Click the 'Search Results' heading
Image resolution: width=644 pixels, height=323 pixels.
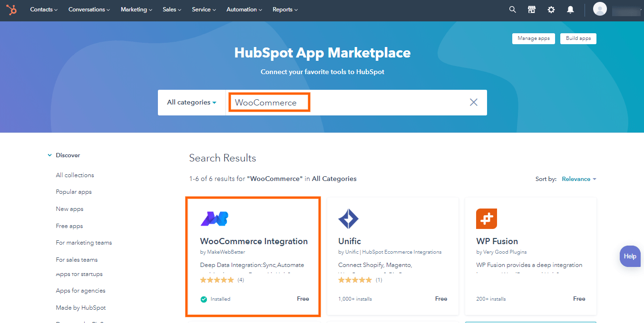pos(223,158)
